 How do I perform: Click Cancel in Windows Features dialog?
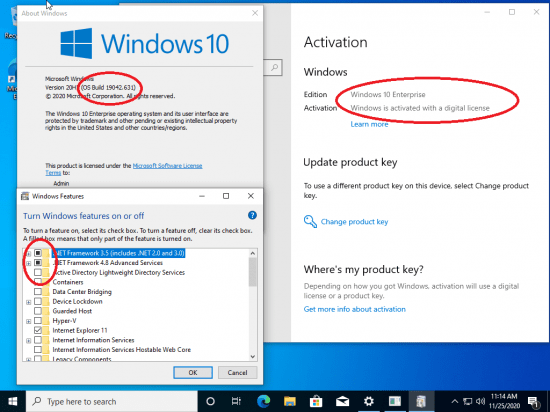point(237,372)
